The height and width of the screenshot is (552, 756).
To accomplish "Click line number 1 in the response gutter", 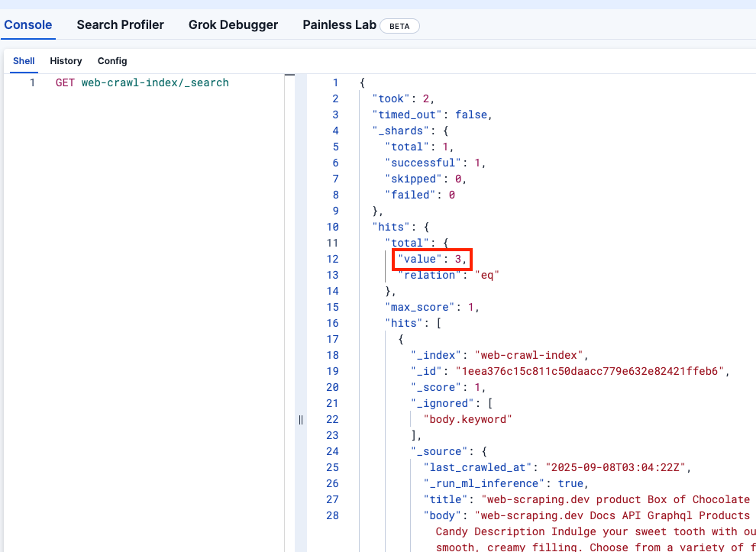I will pyautogui.click(x=334, y=82).
